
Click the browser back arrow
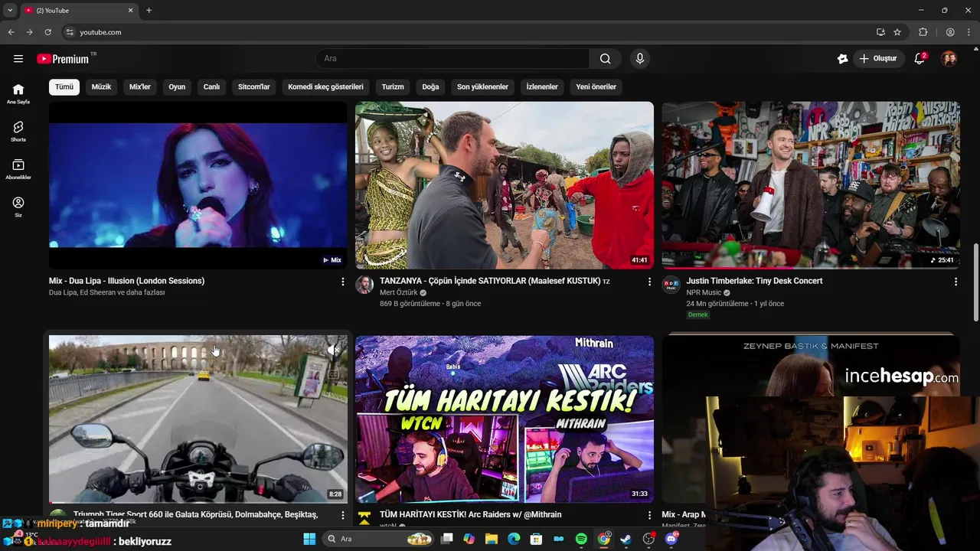pyautogui.click(x=11, y=32)
